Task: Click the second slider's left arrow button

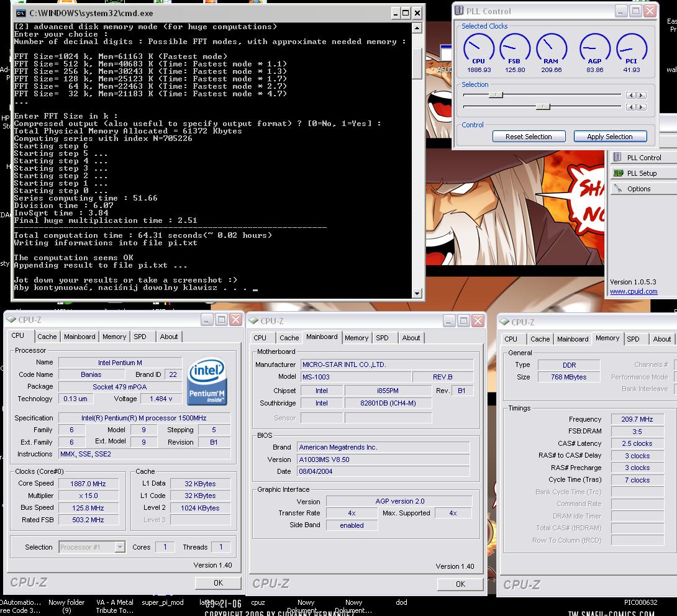Action: pyautogui.click(x=631, y=107)
